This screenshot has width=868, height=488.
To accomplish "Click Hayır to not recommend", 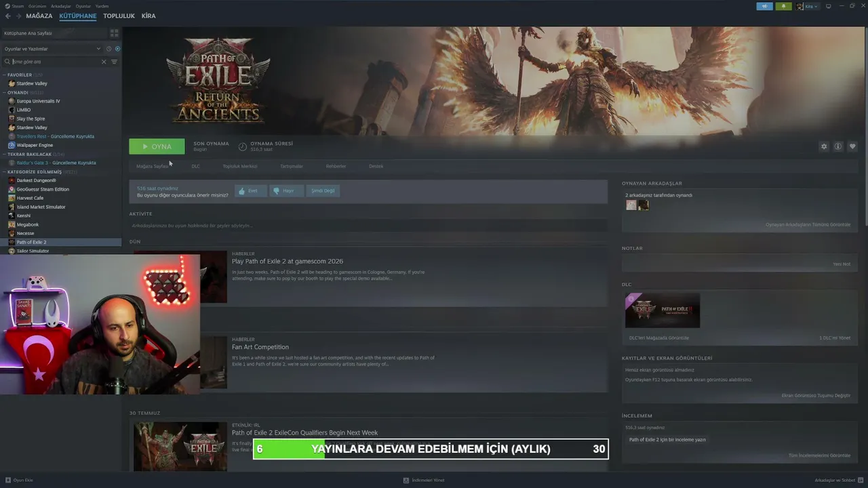I will click(285, 191).
